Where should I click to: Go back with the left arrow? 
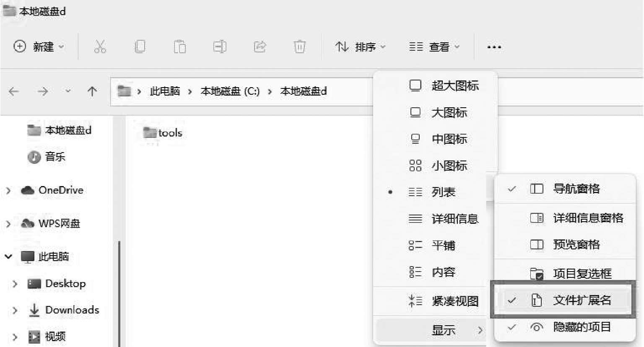14,91
